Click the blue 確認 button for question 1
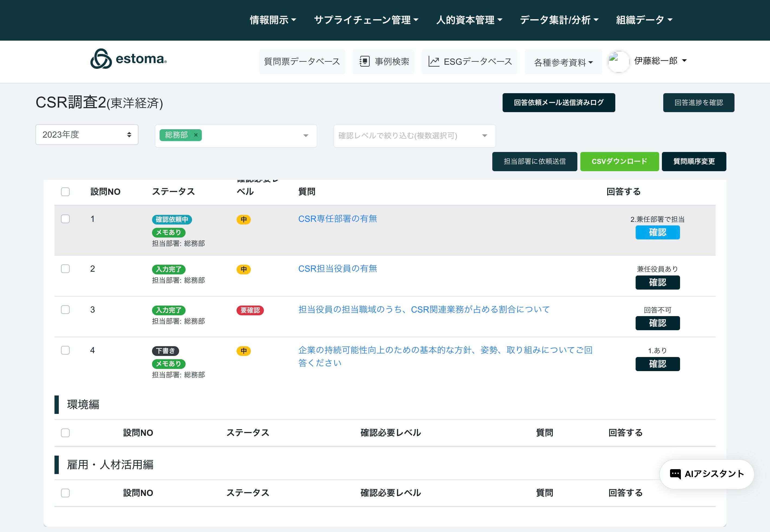Screen dimensions: 770x532 (657, 232)
